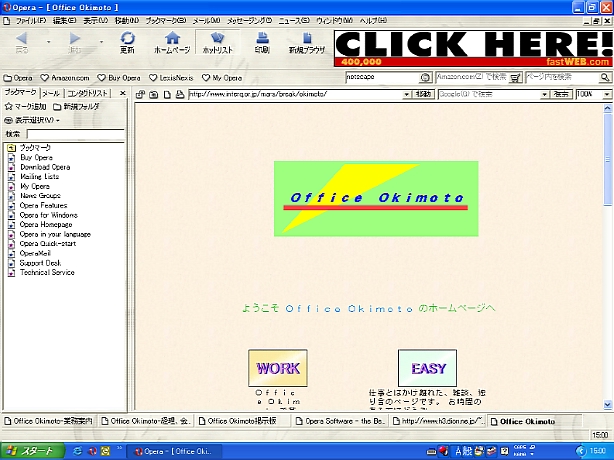Go to the Homepage (ホームページ) icon
The image size is (614, 460).
pos(172,43)
